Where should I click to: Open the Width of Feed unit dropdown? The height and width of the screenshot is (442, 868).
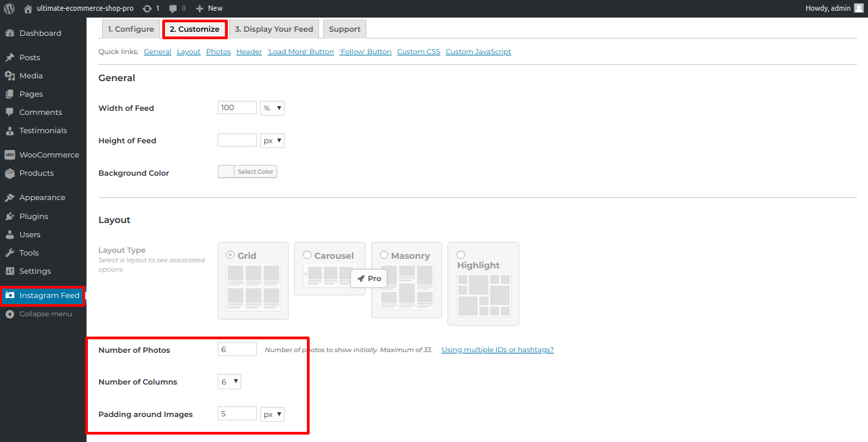click(272, 108)
